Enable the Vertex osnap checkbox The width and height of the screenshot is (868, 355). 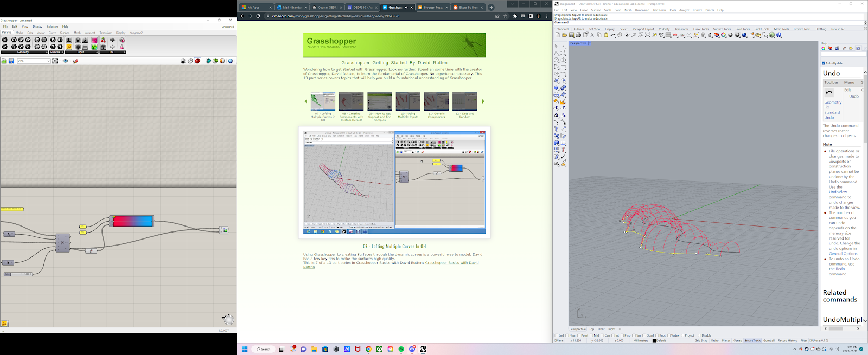(x=669, y=335)
